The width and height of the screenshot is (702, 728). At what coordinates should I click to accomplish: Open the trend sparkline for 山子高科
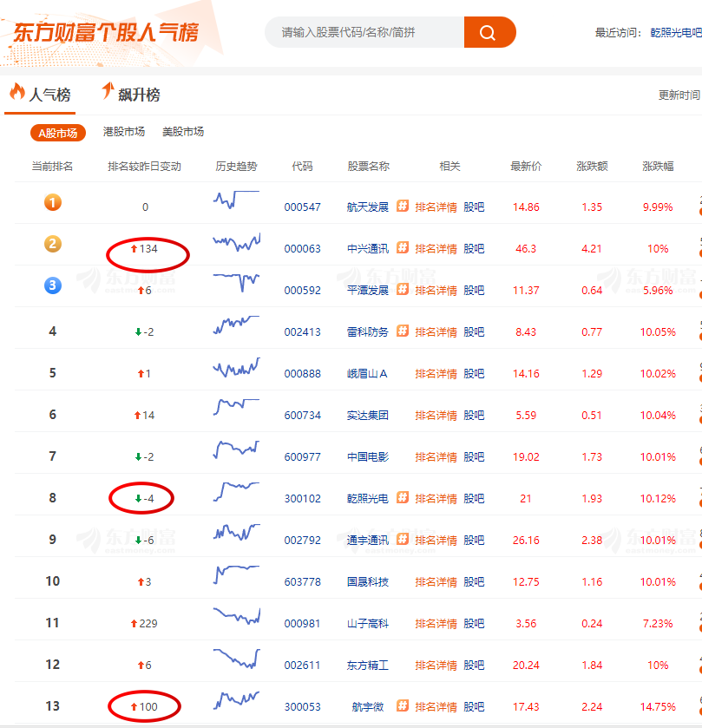click(236, 616)
